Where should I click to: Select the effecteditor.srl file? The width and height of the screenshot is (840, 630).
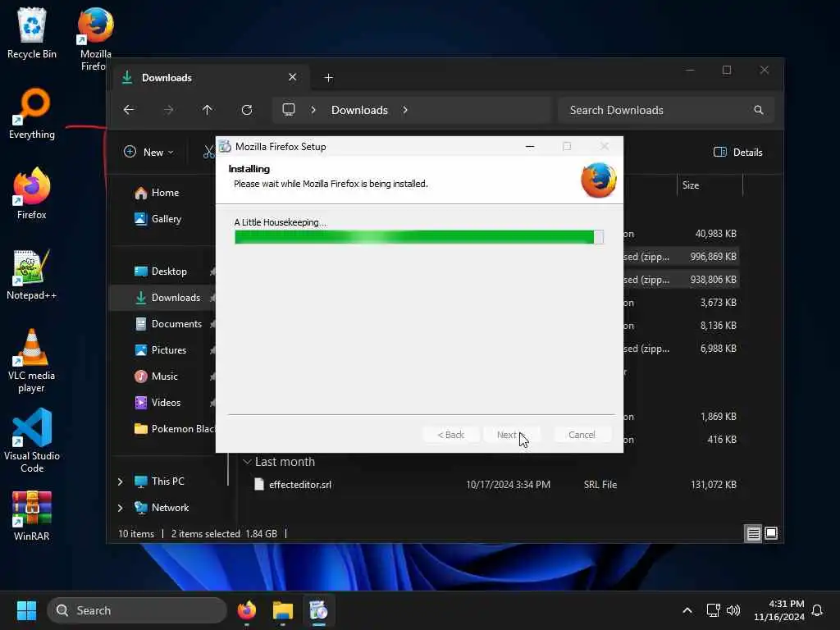point(300,485)
